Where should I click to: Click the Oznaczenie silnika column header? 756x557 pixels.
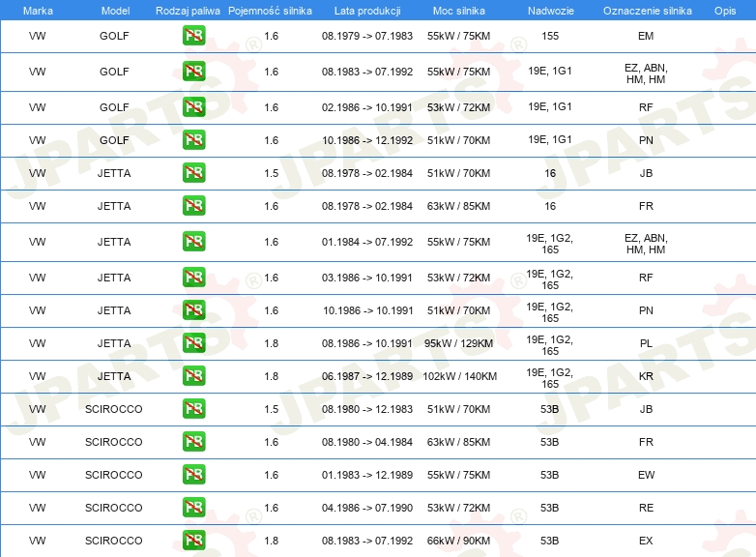(x=647, y=11)
